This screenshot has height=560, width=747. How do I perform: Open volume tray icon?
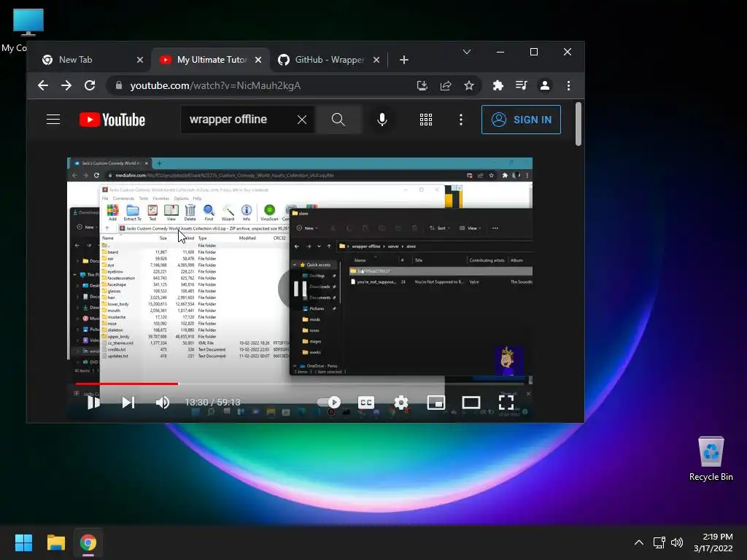tap(676, 542)
